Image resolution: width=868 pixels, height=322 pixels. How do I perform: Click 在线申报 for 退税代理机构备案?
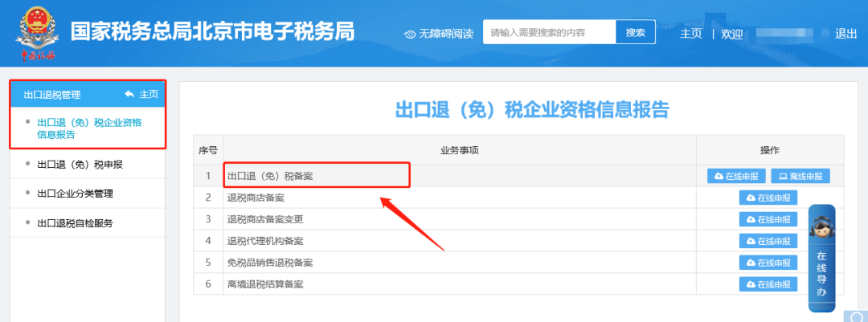pyautogui.click(x=768, y=241)
